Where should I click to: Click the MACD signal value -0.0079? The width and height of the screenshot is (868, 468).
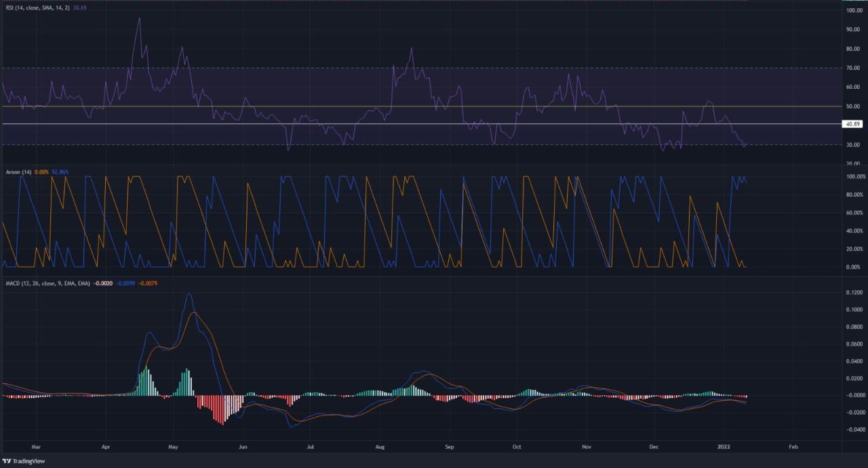pos(149,282)
